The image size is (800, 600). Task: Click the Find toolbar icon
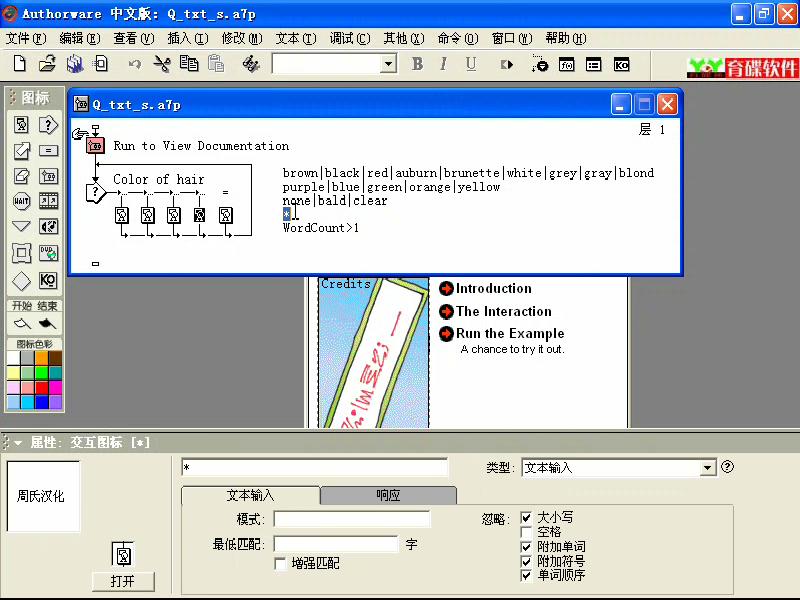[251, 64]
